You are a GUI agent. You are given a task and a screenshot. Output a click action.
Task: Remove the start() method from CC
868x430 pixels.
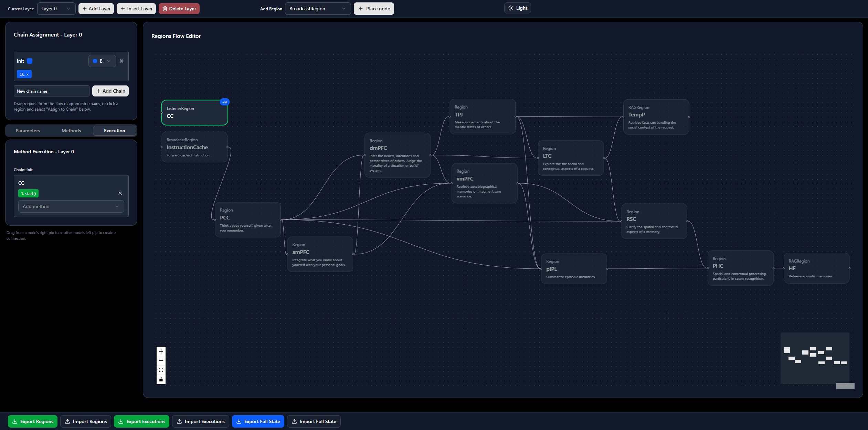[120, 193]
